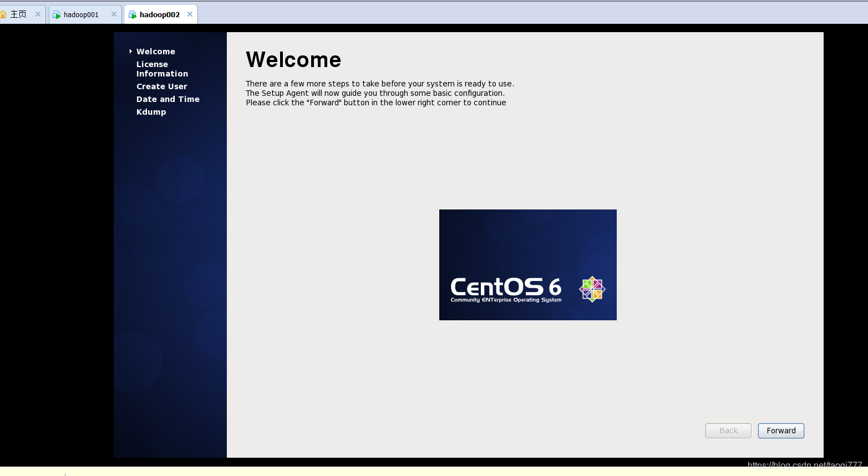Click the line starting "There are a few more steps"
Image resolution: width=868 pixels, height=476 pixels.
tap(380, 84)
